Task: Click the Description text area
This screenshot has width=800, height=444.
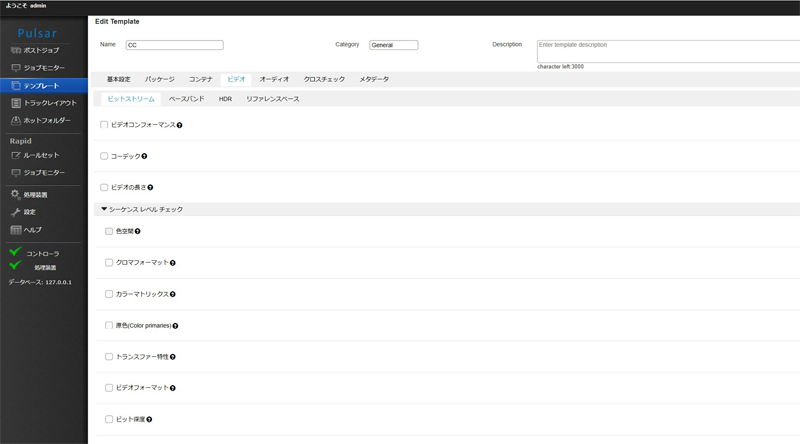Action: [x=668, y=51]
